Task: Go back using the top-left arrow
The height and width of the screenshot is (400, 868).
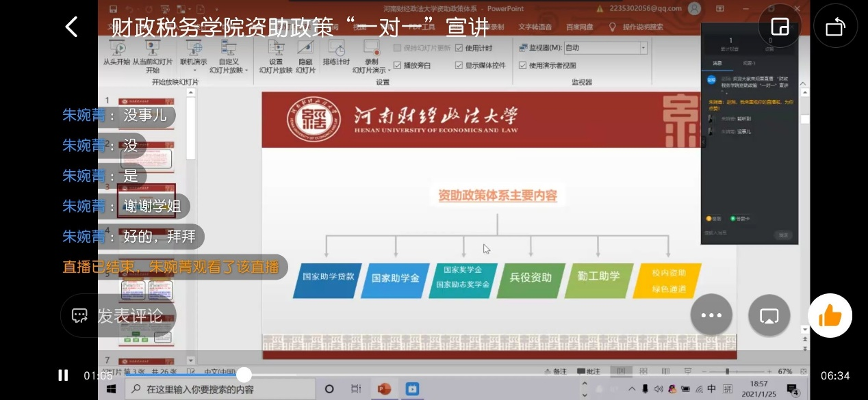Action: [71, 27]
